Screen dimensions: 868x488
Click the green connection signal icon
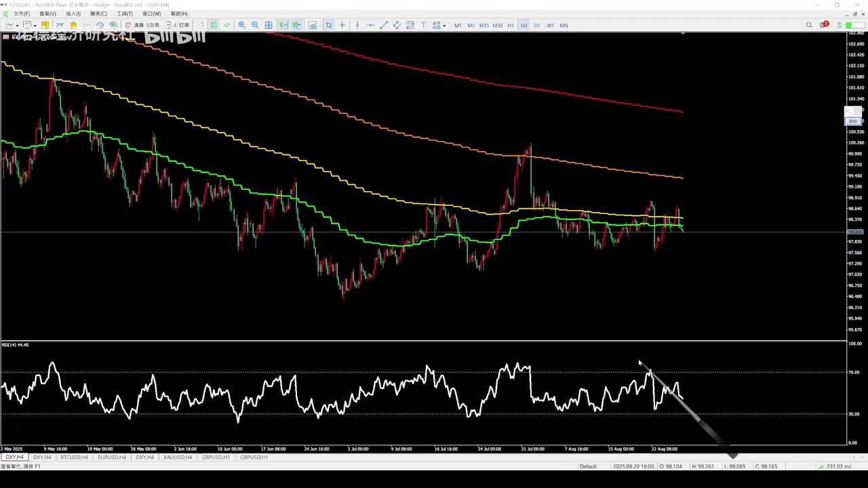click(840, 25)
